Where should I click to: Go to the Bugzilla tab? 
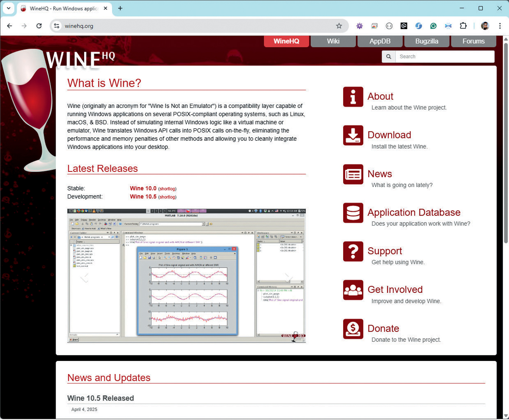427,41
